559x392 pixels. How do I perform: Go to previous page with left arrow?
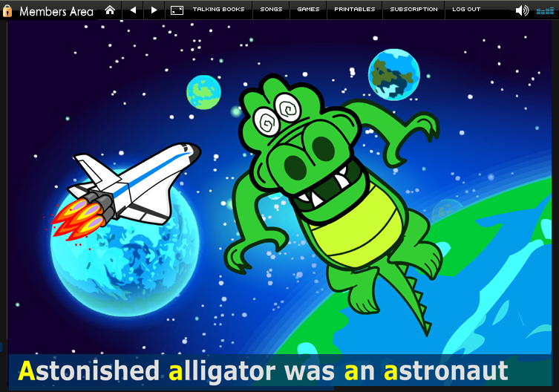(x=133, y=10)
